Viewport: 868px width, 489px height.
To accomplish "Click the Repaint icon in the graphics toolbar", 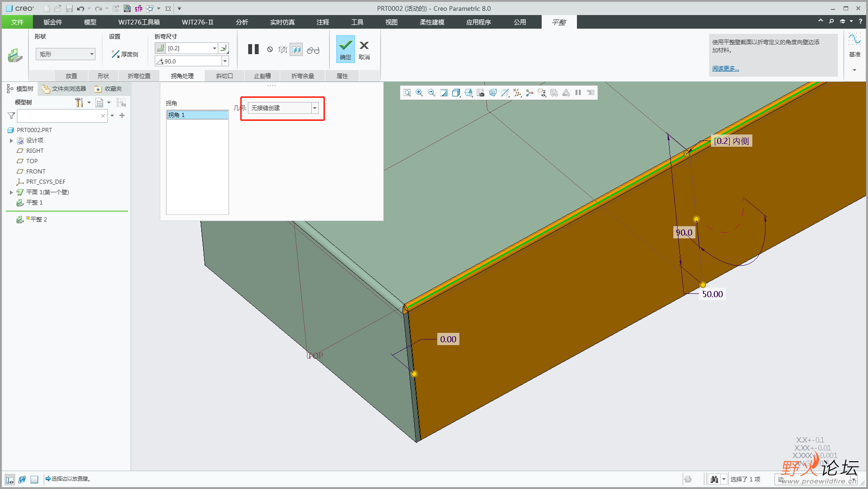I will (x=444, y=93).
